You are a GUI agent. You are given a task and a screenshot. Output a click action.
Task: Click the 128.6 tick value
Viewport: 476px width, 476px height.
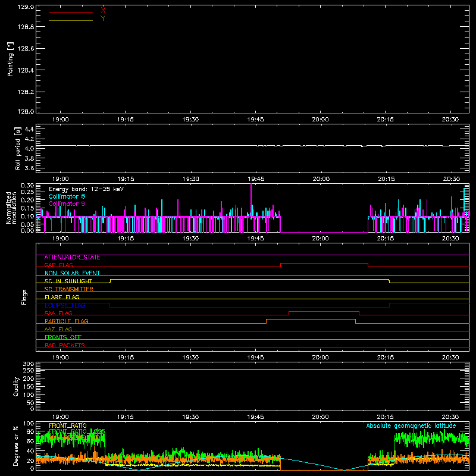tap(26, 49)
